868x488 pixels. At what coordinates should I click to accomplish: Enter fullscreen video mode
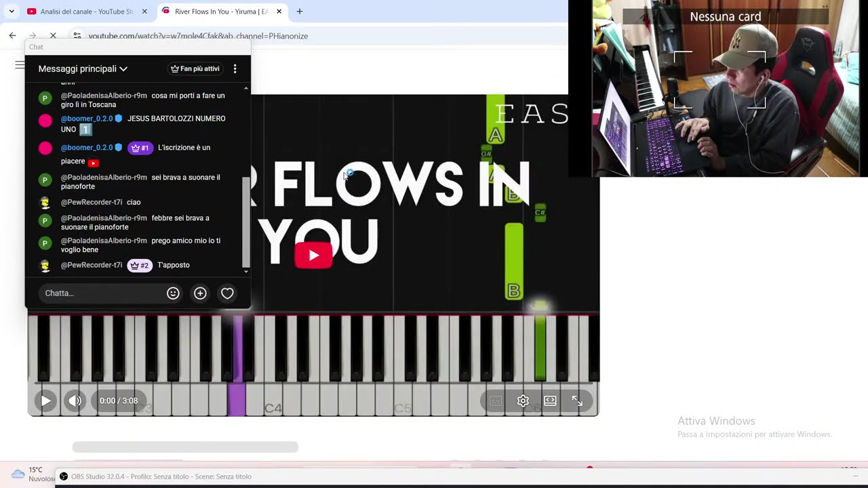pyautogui.click(x=577, y=401)
